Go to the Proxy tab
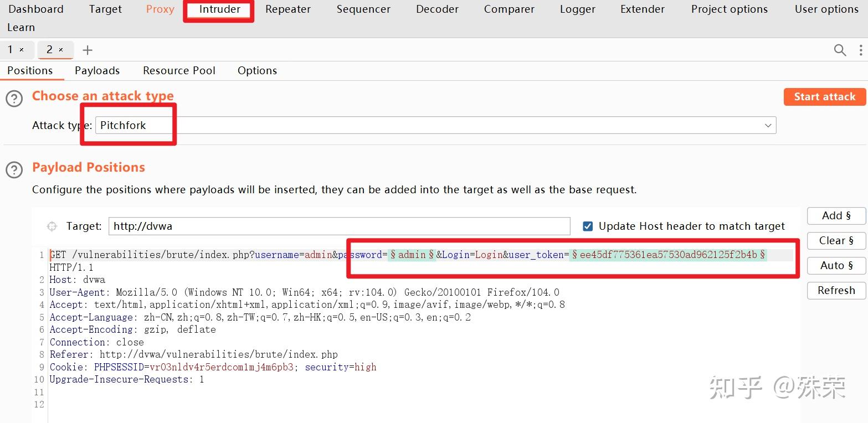Screen dimensions: 868x423 [x=160, y=9]
